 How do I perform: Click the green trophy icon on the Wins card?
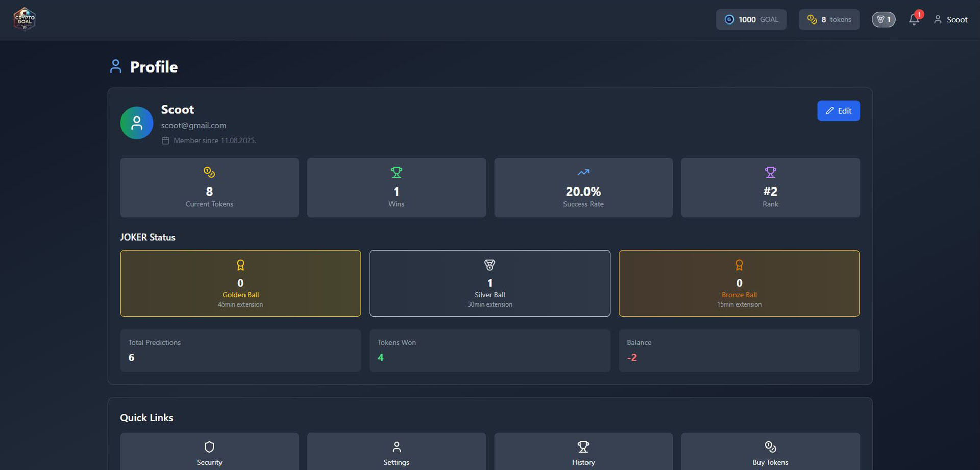click(397, 172)
